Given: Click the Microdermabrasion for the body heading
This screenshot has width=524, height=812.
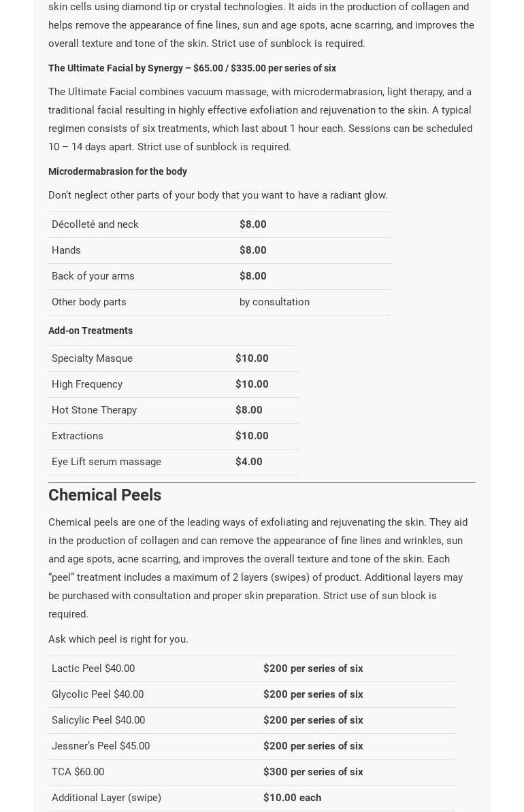Looking at the screenshot, I should click(x=118, y=171).
